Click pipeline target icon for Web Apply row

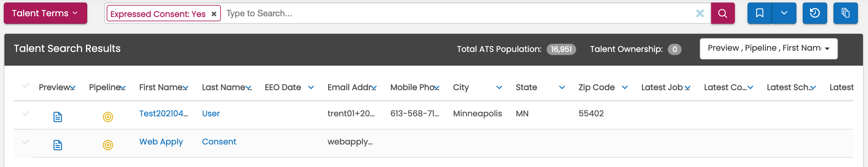tap(108, 145)
